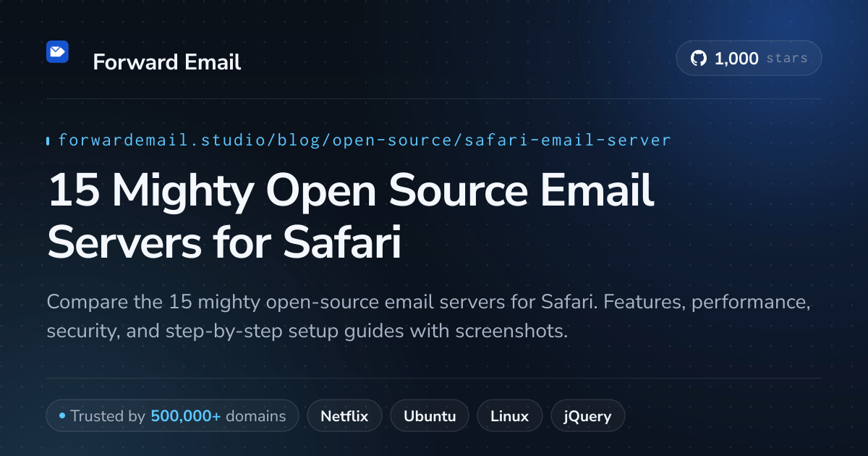Click the description text about comparing email servers
The height and width of the screenshot is (456, 868).
click(428, 316)
